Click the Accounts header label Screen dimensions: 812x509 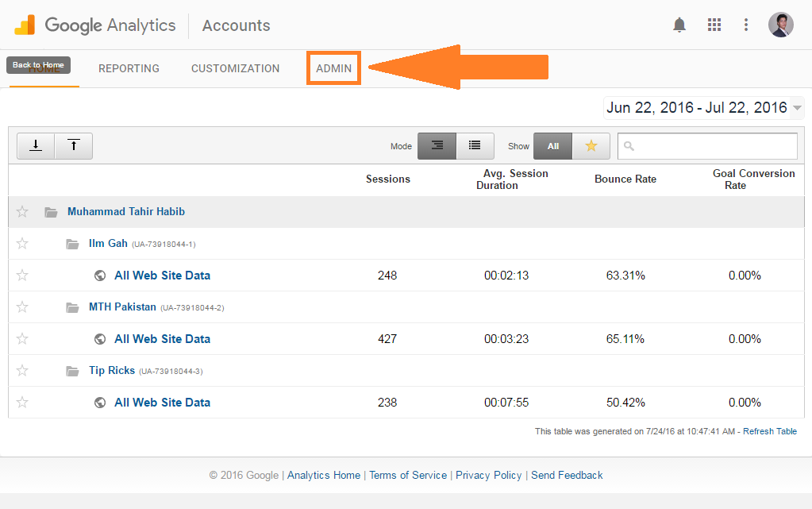(x=237, y=25)
